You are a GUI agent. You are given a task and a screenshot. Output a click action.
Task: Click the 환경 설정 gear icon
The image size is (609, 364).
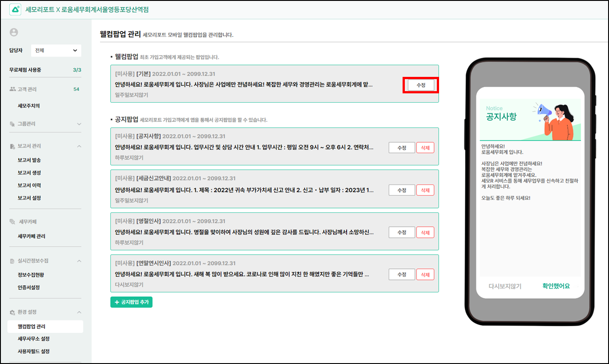point(12,312)
